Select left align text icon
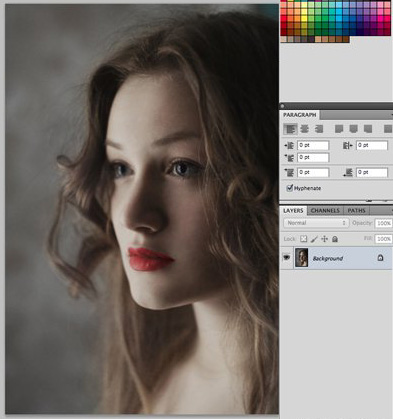This screenshot has height=419, width=393. [x=290, y=129]
